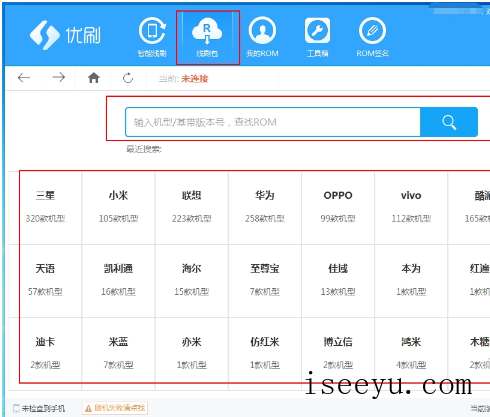Select the 华为 brand card
Screen dimensions: 490x417
click(265, 208)
